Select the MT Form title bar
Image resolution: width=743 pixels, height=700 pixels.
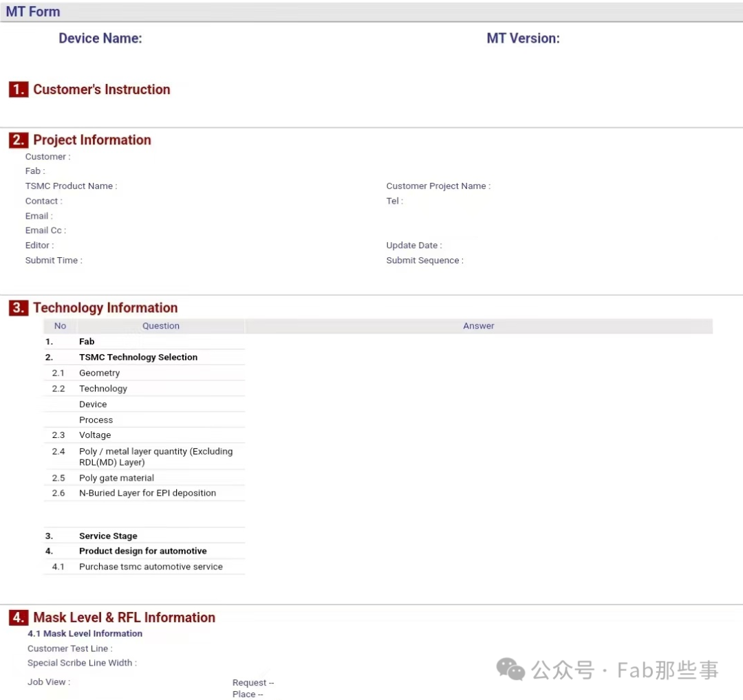point(32,11)
